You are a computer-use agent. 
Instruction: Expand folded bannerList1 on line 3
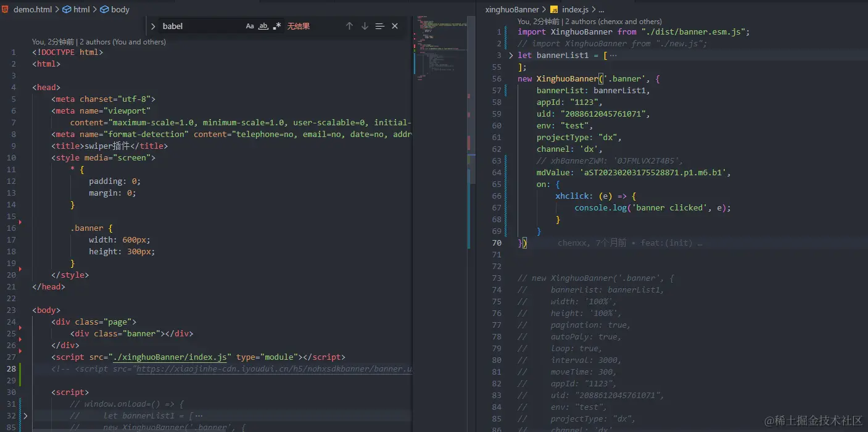click(x=511, y=55)
